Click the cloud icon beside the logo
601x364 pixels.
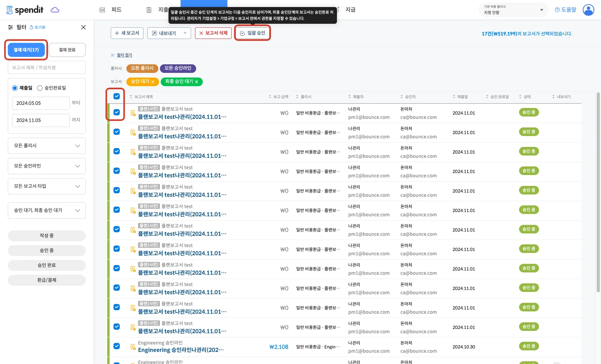pyautogui.click(x=55, y=10)
